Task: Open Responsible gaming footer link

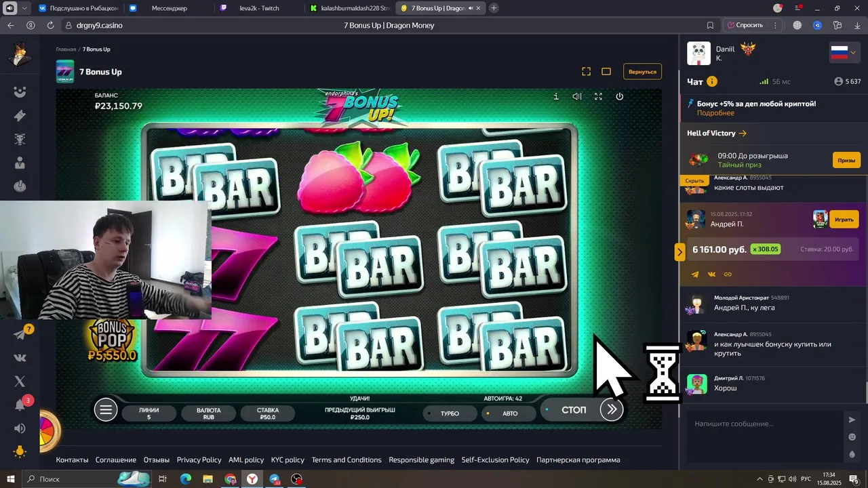Action: pos(421,460)
